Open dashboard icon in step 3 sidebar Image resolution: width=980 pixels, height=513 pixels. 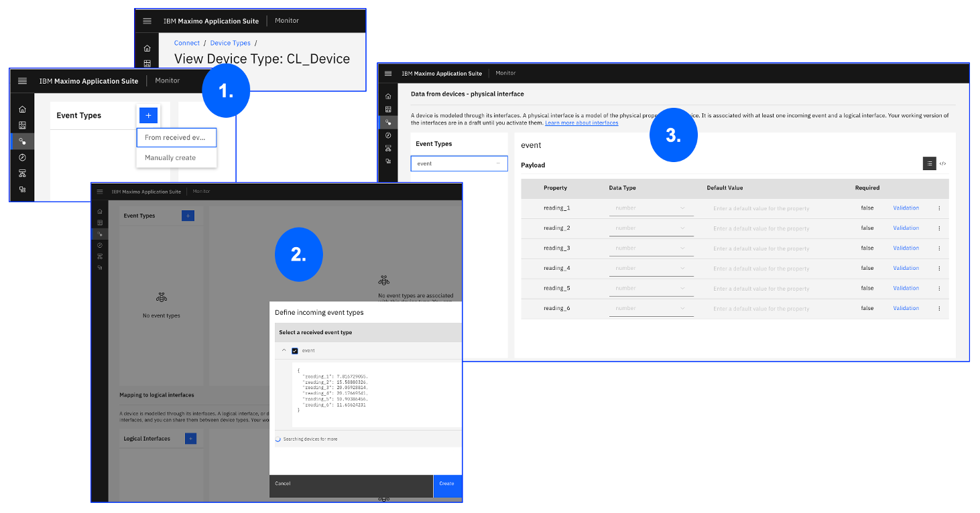pyautogui.click(x=388, y=109)
